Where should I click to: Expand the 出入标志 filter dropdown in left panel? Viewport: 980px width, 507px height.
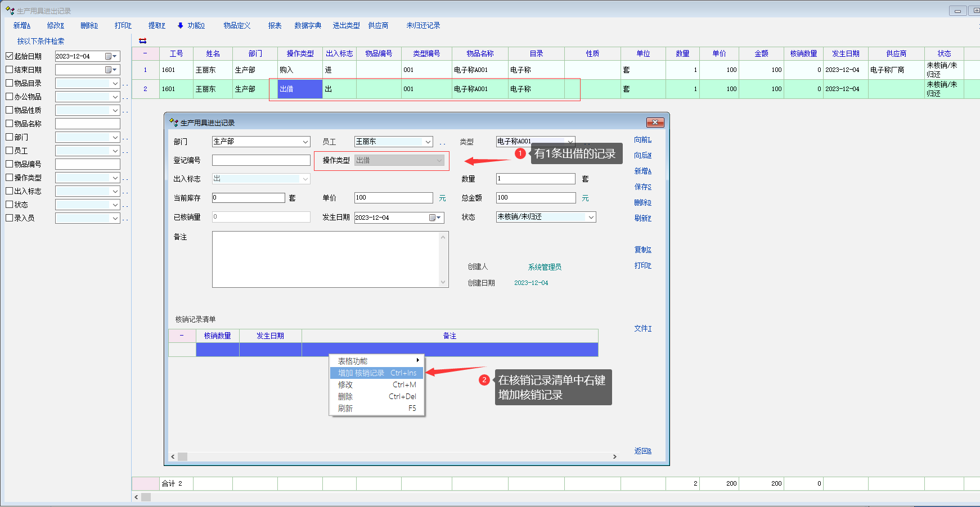click(115, 191)
